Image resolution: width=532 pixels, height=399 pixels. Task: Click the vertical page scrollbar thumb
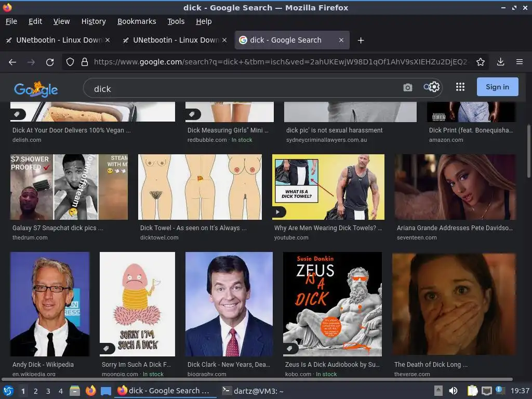tap(528, 151)
